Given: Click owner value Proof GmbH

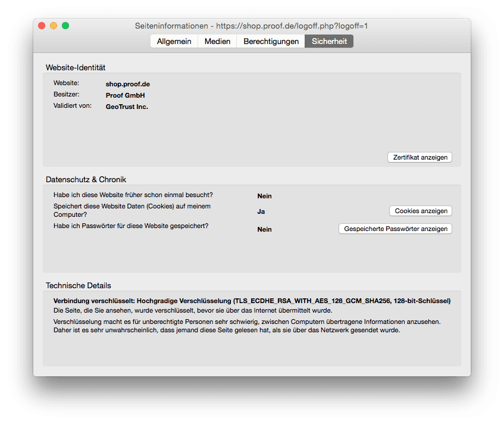Looking at the screenshot, I should coord(125,95).
